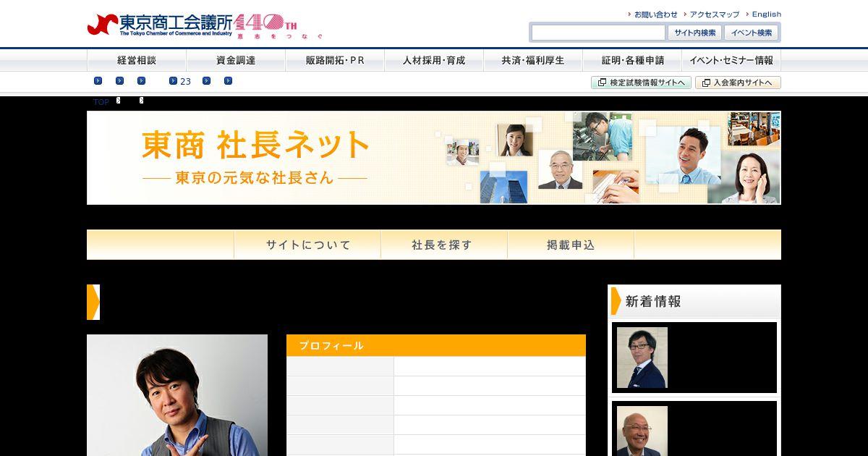Screen dimensions: 868x456
Task: Click the イベント検索 button
Action: click(x=752, y=33)
